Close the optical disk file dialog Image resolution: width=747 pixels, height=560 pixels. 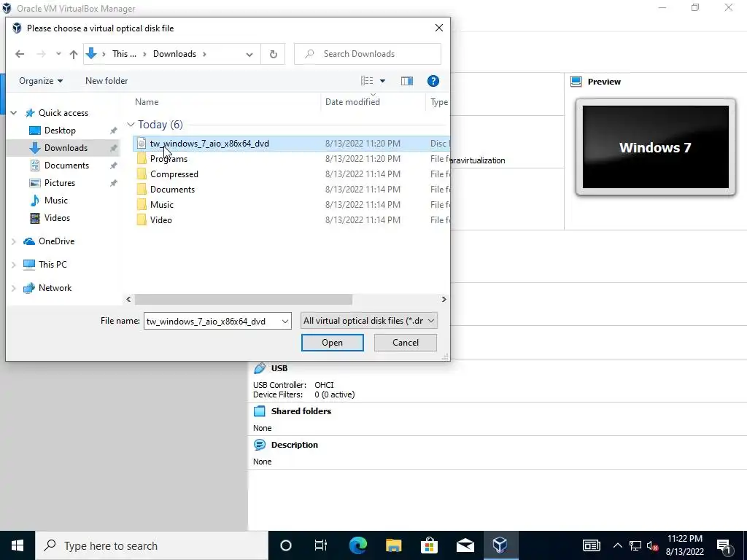click(x=438, y=28)
